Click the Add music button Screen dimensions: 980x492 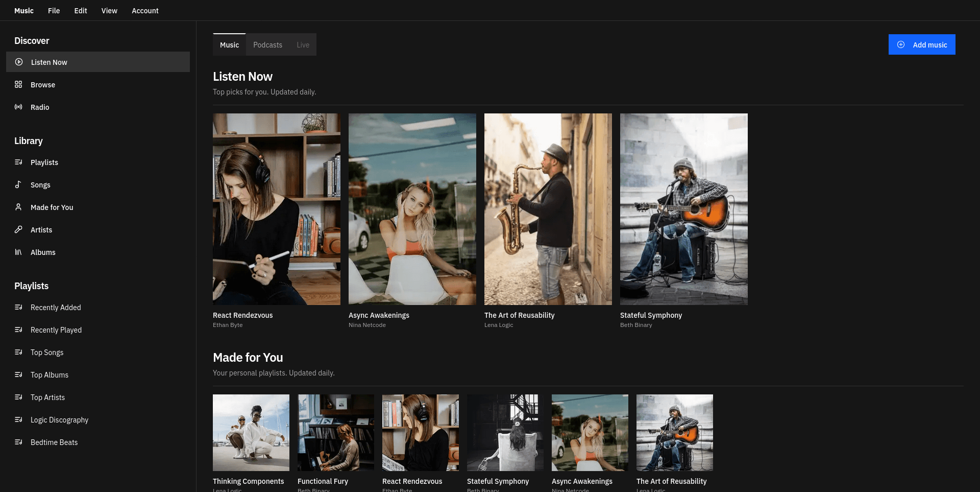(x=922, y=44)
